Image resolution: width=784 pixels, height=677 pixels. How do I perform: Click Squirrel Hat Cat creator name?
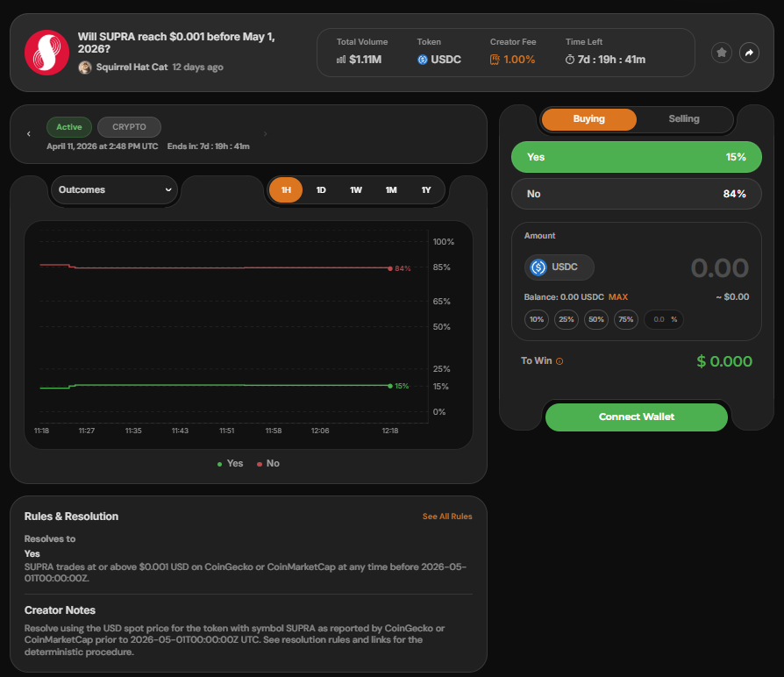[132, 67]
